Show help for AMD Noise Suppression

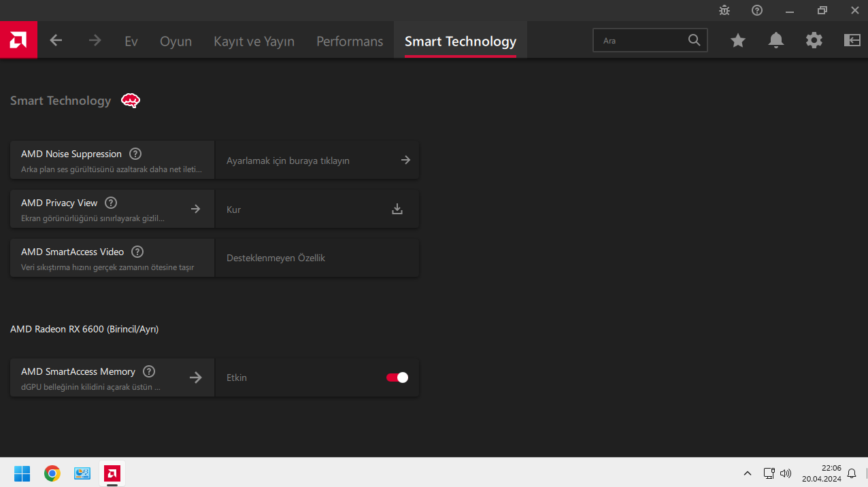click(135, 154)
